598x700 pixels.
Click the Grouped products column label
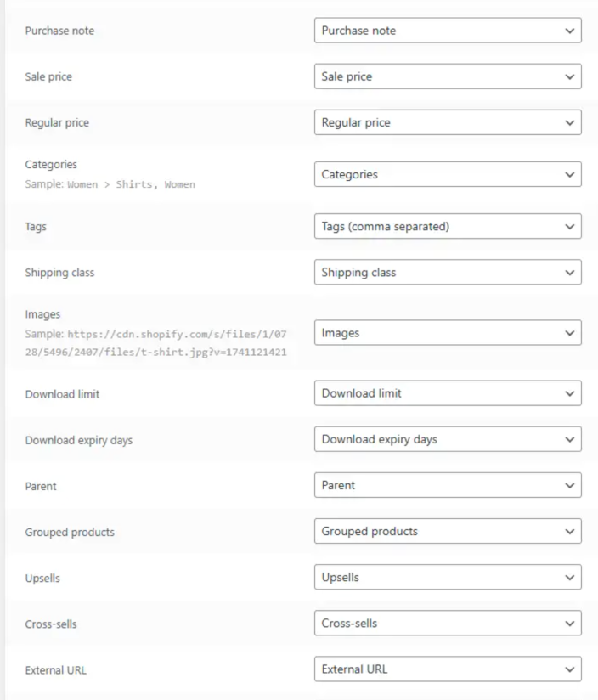(x=70, y=532)
